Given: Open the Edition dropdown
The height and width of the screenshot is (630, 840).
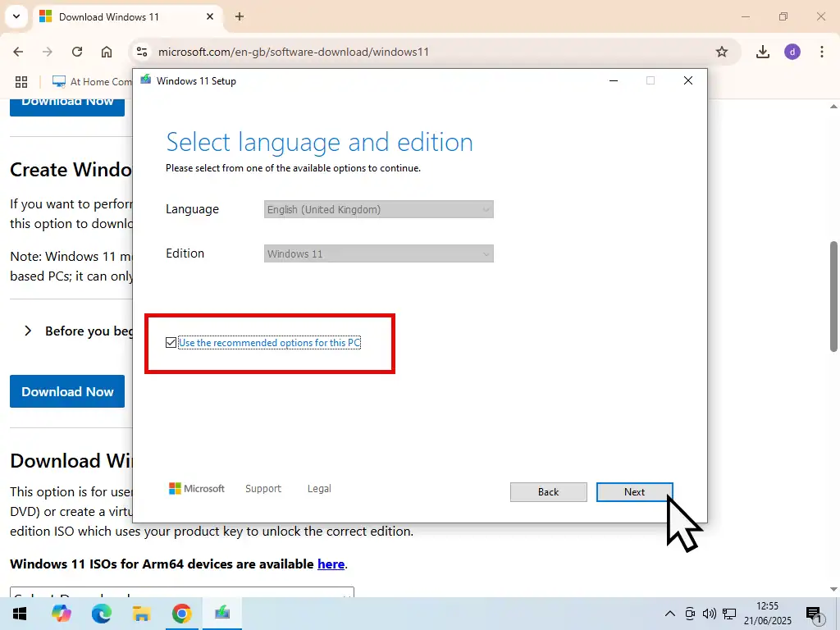Looking at the screenshot, I should point(379,254).
